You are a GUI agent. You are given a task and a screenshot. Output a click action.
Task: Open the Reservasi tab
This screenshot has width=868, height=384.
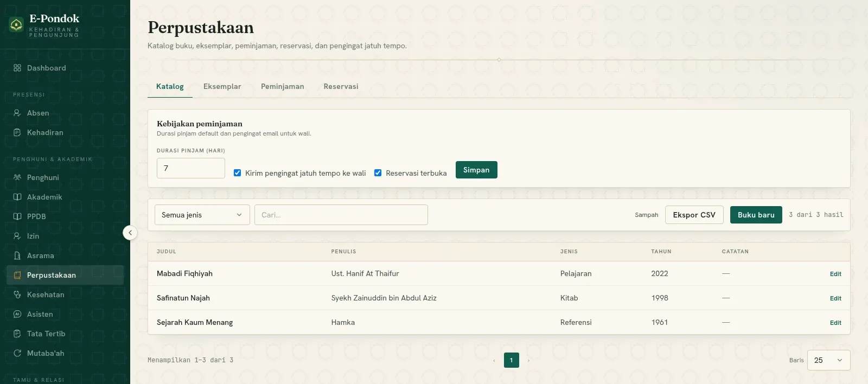(x=341, y=86)
